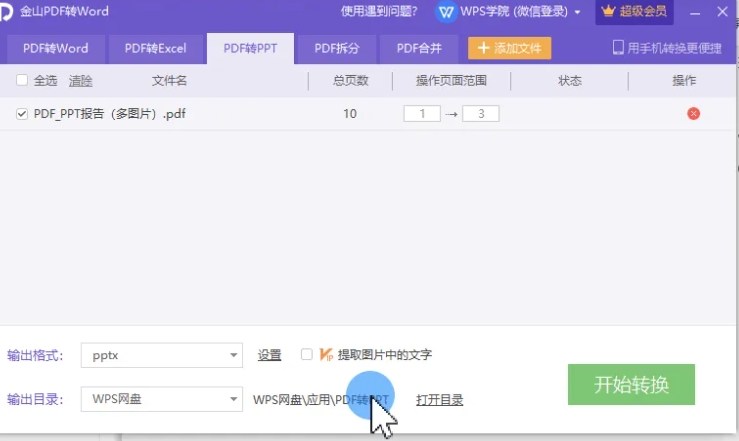The image size is (739, 441).
Task: Click the 设置 settings link
Action: click(269, 355)
